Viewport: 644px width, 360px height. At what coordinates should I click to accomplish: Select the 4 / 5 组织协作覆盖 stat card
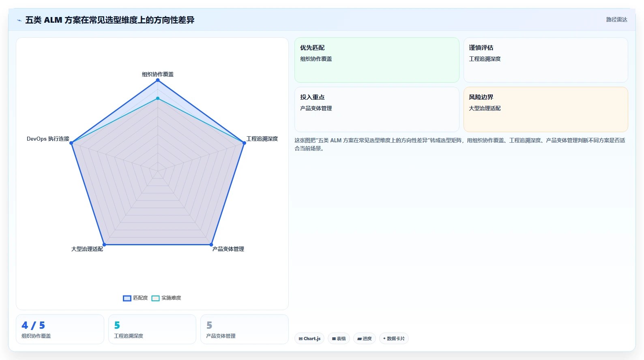click(x=60, y=329)
